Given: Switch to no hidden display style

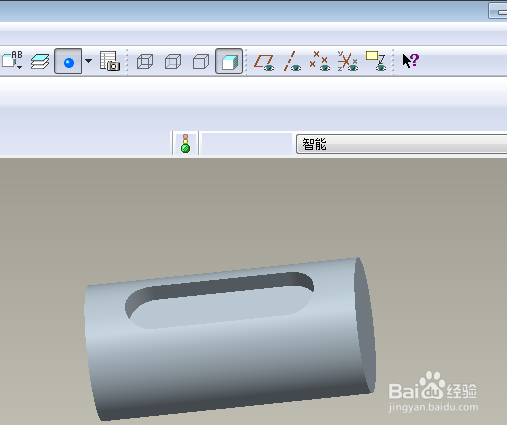Looking at the screenshot, I should point(201,62).
